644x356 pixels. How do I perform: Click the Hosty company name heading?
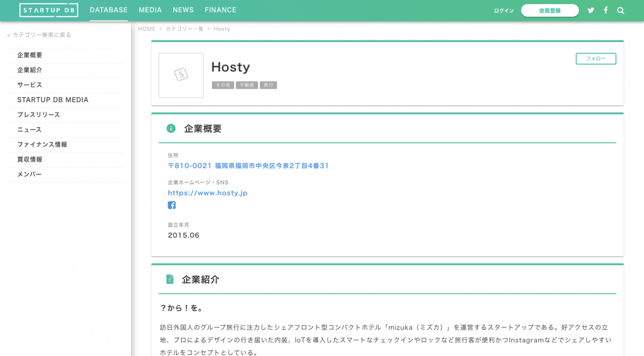tap(230, 67)
